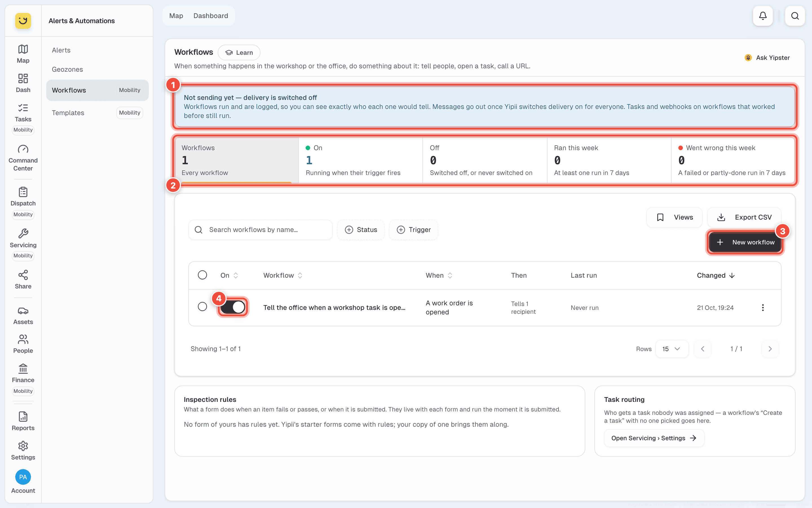The height and width of the screenshot is (508, 812).
Task: Sort by the When column
Action: [x=439, y=275]
